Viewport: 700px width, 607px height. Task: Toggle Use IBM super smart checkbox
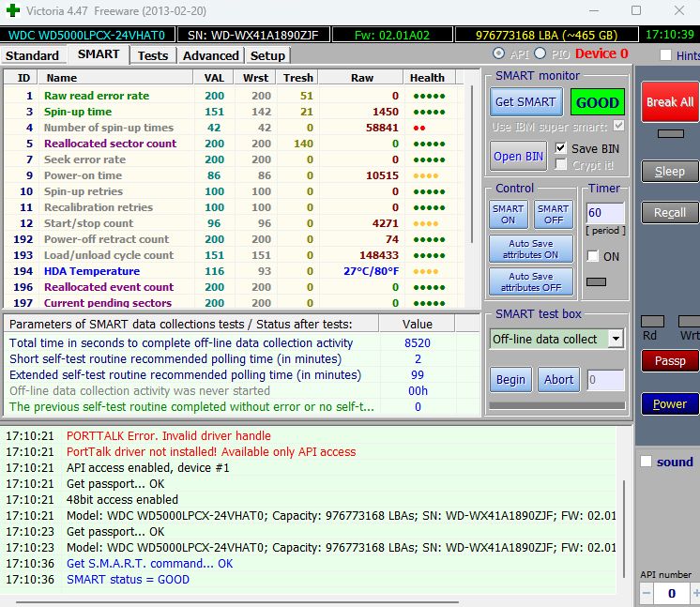tap(618, 126)
